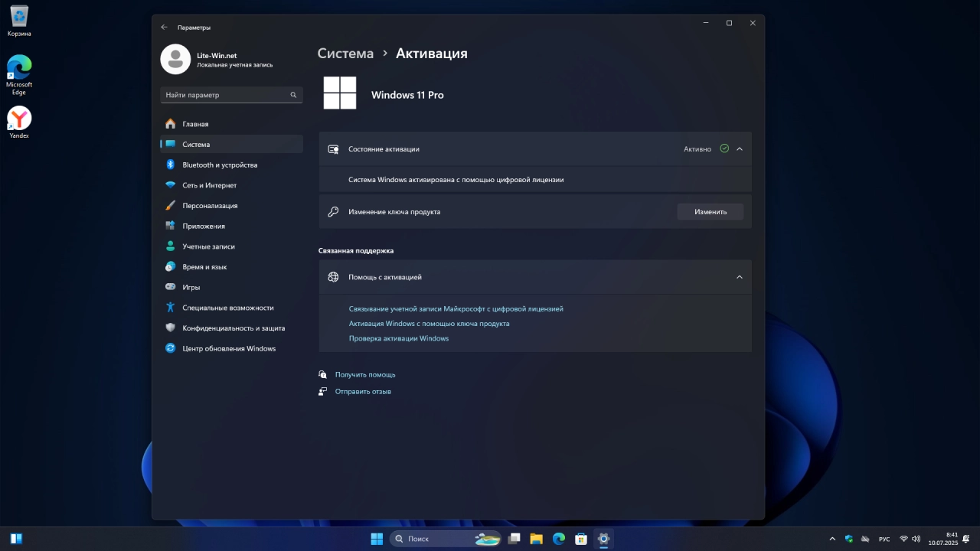This screenshot has height=551, width=980.
Task: Maximize the Параметры window
Action: [x=729, y=23]
